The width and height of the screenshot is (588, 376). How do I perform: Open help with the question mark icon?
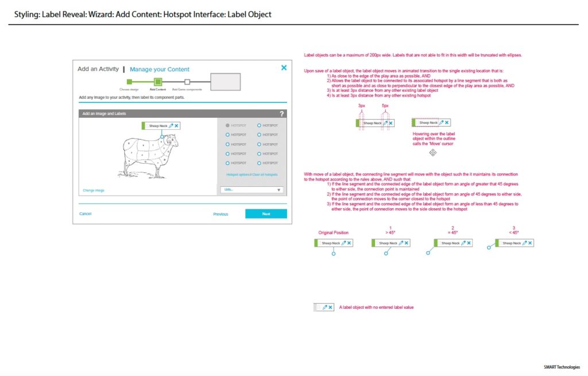click(281, 114)
